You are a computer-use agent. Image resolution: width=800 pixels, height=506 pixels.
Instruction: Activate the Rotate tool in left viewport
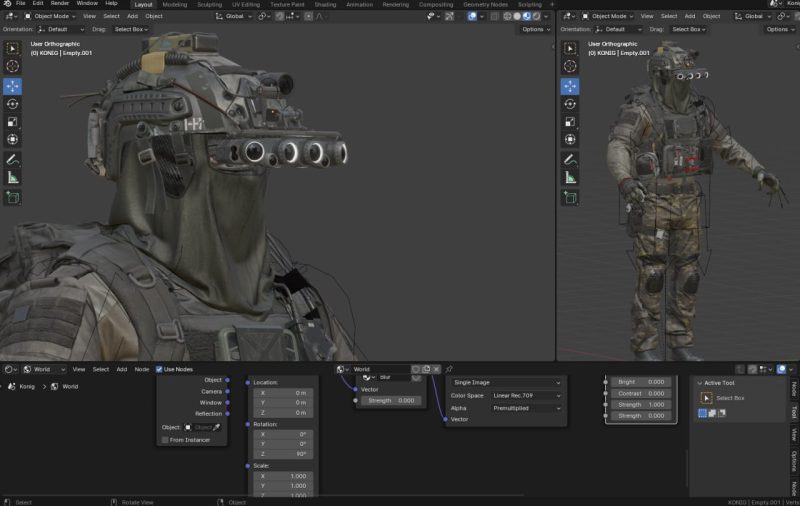pos(12,104)
